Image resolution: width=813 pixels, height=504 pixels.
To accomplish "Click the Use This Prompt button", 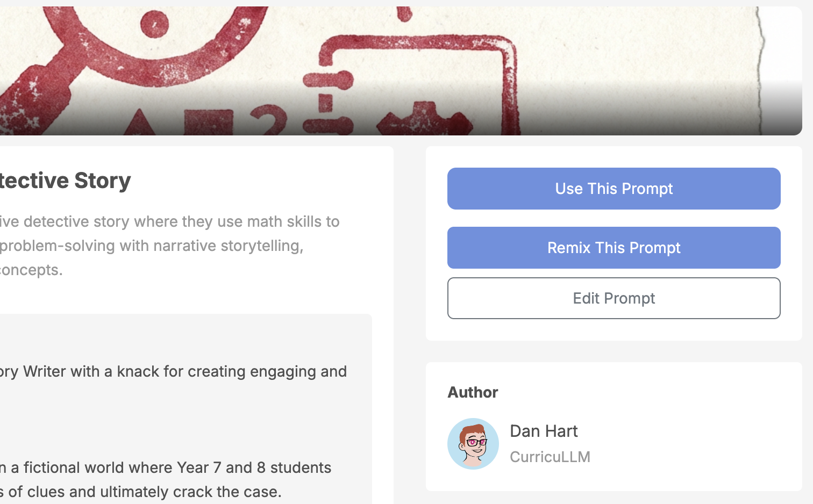I will [x=614, y=189].
